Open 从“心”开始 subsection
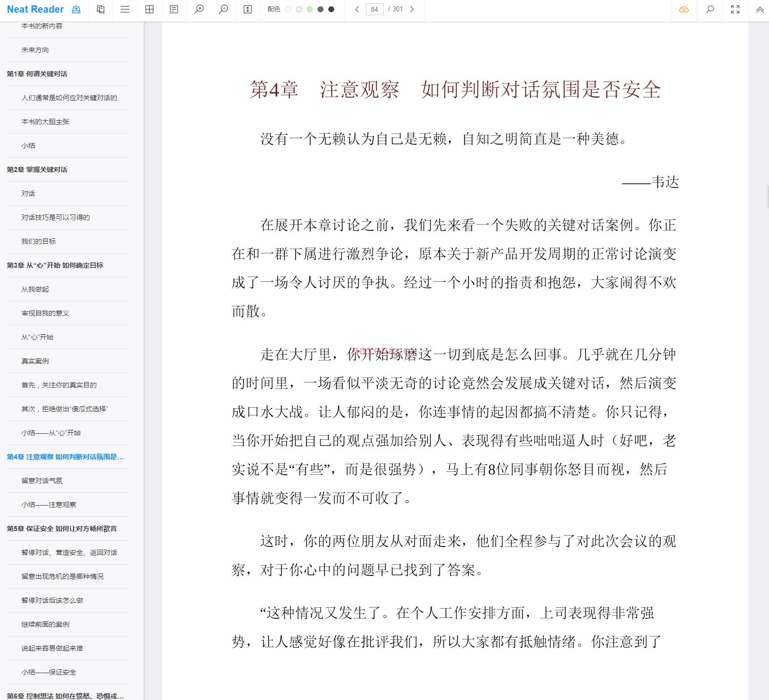Viewport: 769px width, 700px height. coord(38,337)
